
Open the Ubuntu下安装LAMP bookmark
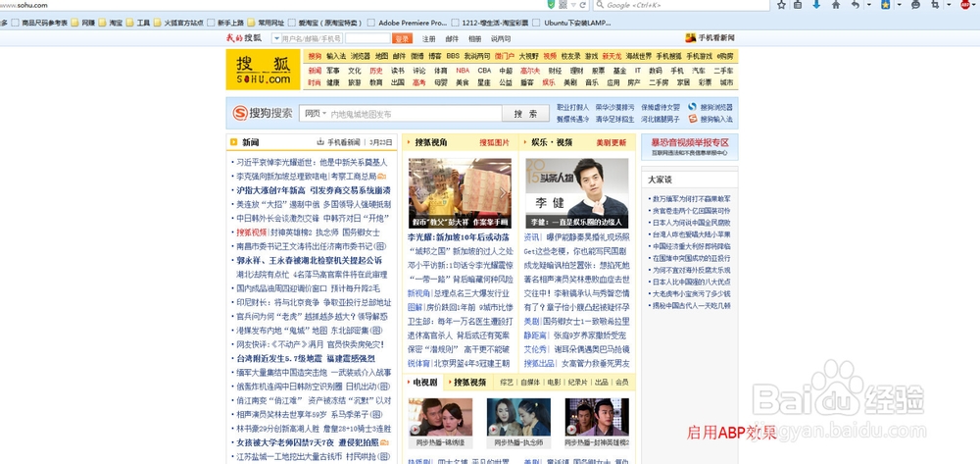tap(571, 23)
